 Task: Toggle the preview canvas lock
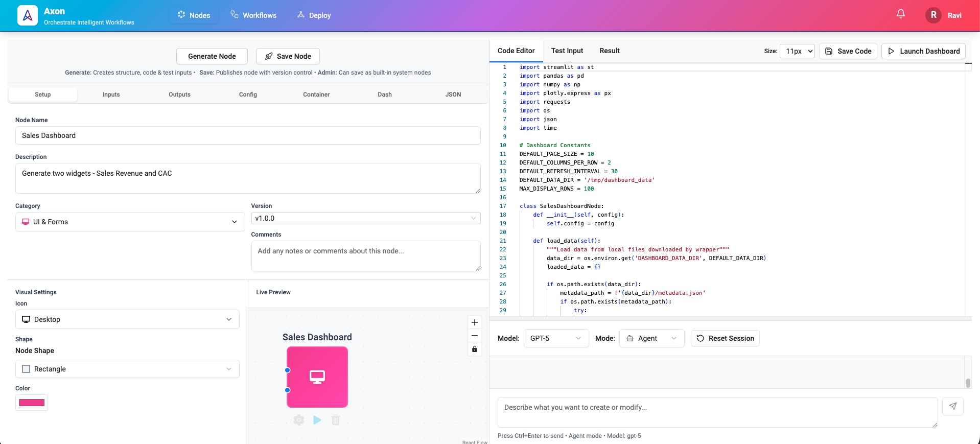(x=475, y=349)
